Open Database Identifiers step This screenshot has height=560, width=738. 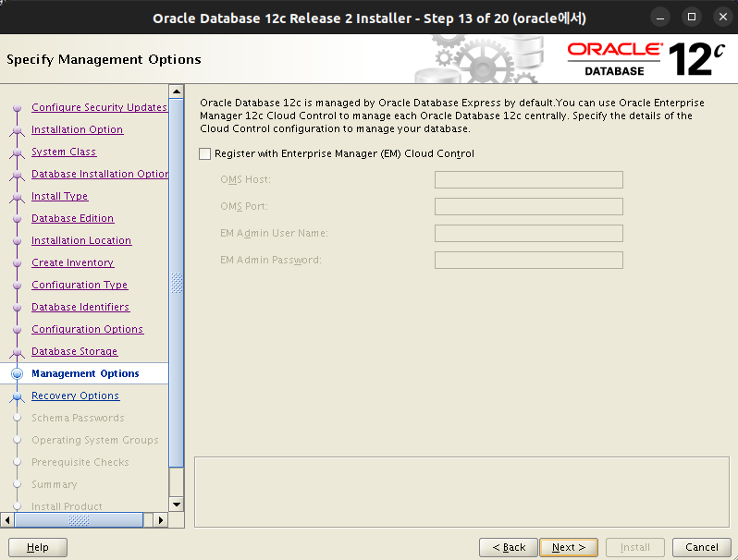point(80,307)
